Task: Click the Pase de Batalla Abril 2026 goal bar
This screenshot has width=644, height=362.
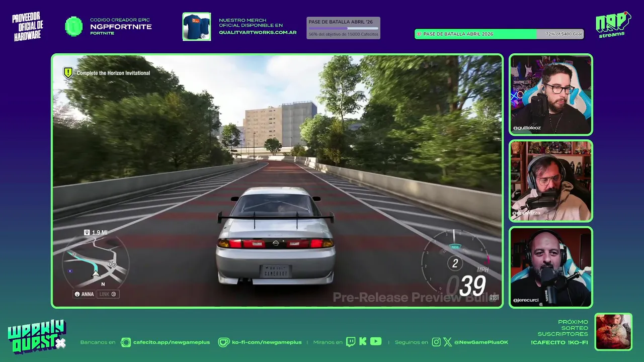Action: click(x=499, y=34)
